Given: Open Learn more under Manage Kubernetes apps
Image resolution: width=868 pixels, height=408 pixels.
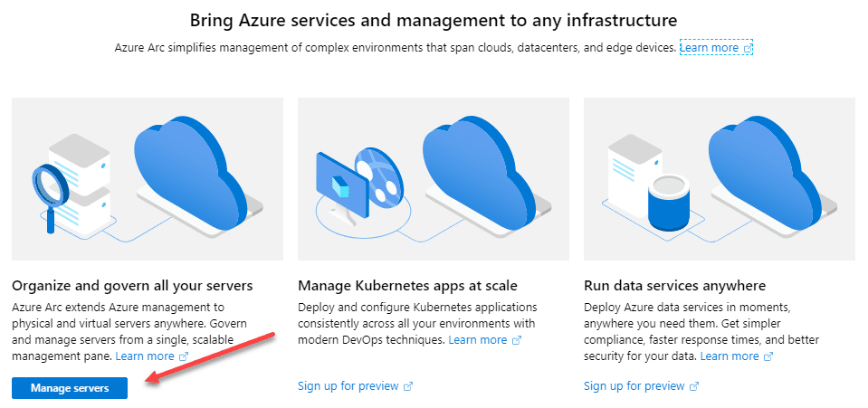Looking at the screenshot, I should coord(478,340).
